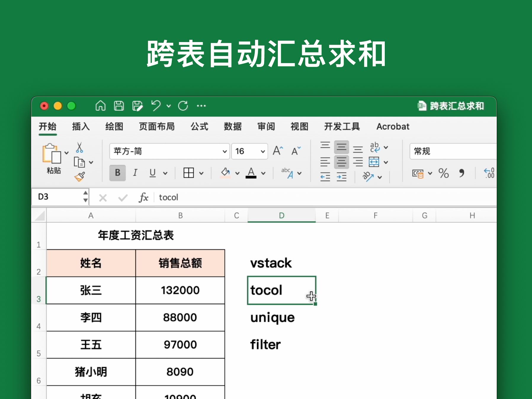Toggle bold formatting on selected cell
This screenshot has width=532, height=399.
click(117, 173)
